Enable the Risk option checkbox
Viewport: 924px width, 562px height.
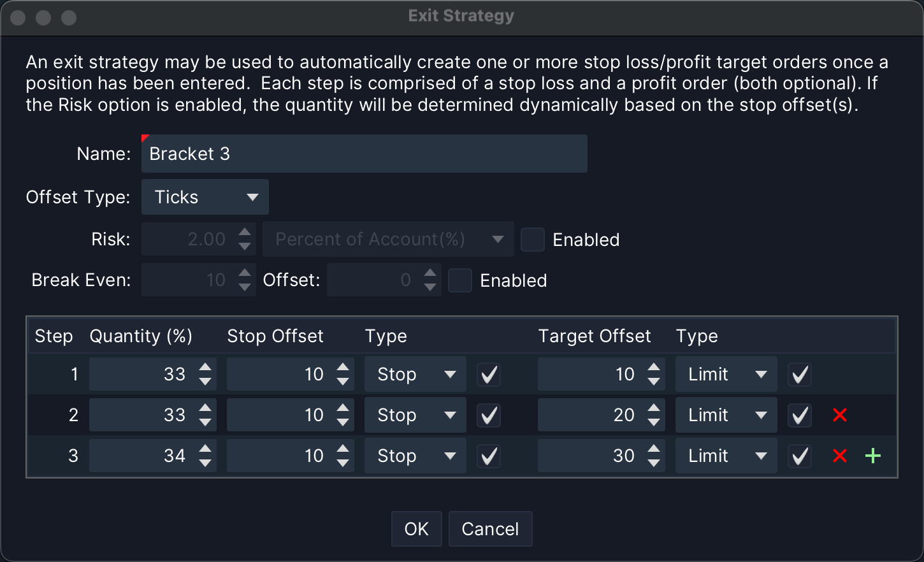tap(533, 240)
